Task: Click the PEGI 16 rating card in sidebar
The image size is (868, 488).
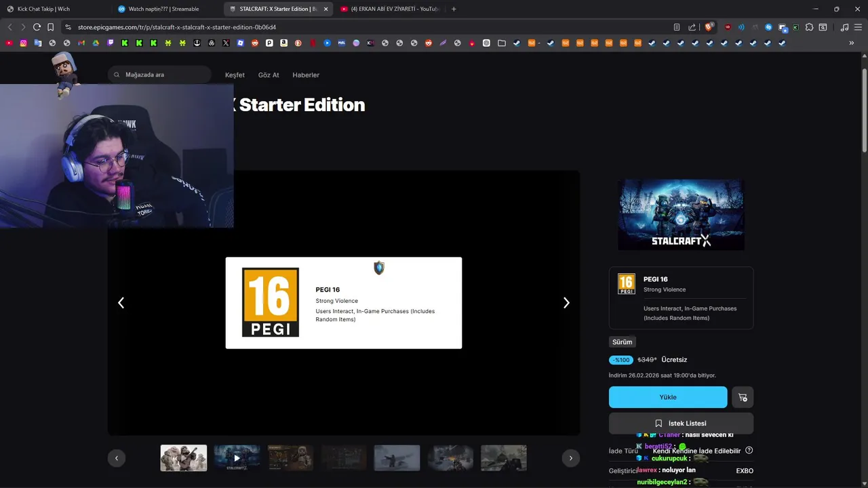Action: [681, 298]
